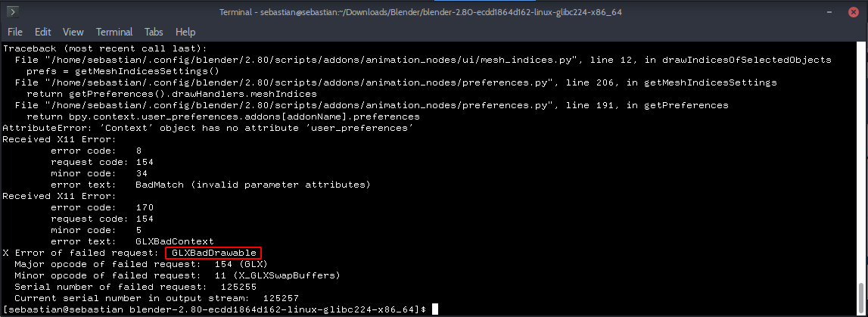Viewport: 868px width, 317px height.
Task: Click the BadMatch error text
Action: click(253, 185)
